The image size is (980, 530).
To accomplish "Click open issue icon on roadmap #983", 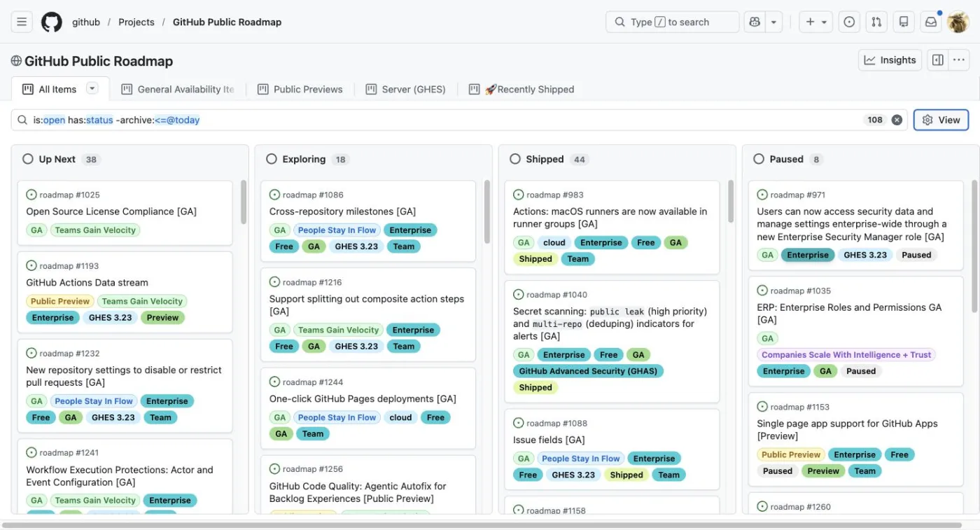I will (519, 195).
